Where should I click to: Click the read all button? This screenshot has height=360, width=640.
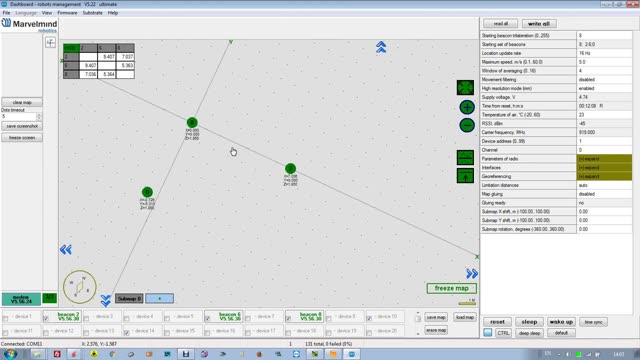[500, 24]
